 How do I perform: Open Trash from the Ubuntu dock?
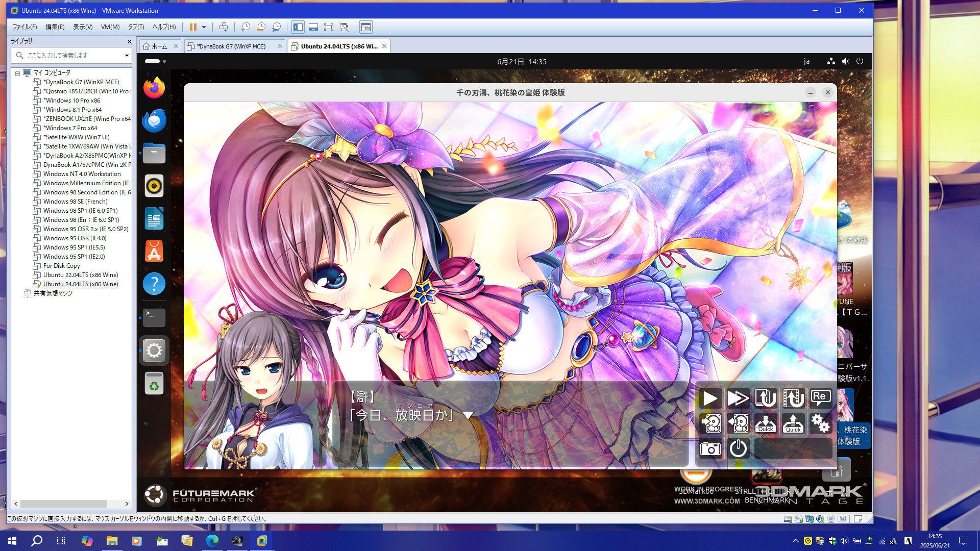pyautogui.click(x=154, y=383)
